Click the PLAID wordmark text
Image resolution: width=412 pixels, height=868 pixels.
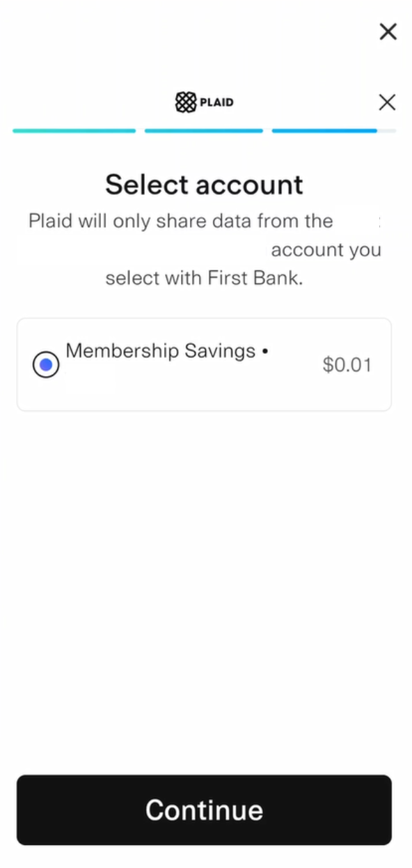point(216,102)
